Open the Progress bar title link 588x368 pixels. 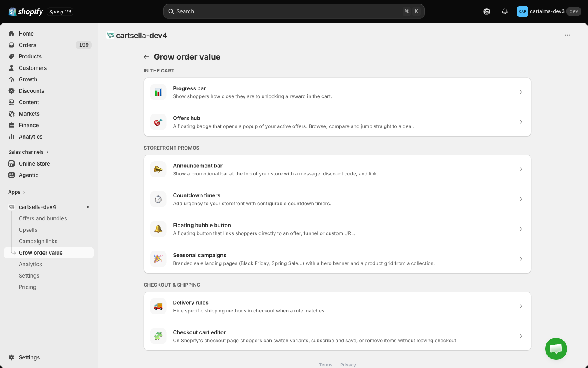[189, 88]
